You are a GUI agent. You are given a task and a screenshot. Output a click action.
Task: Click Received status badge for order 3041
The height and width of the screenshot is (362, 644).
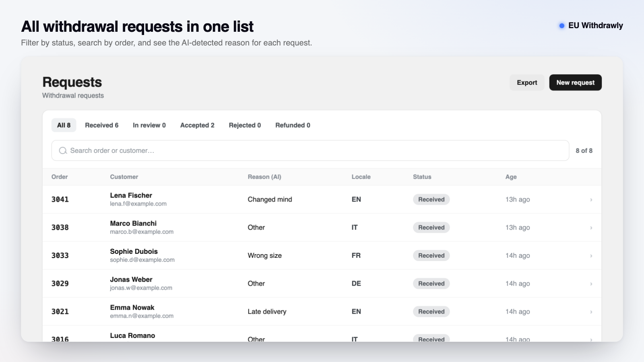431,200
